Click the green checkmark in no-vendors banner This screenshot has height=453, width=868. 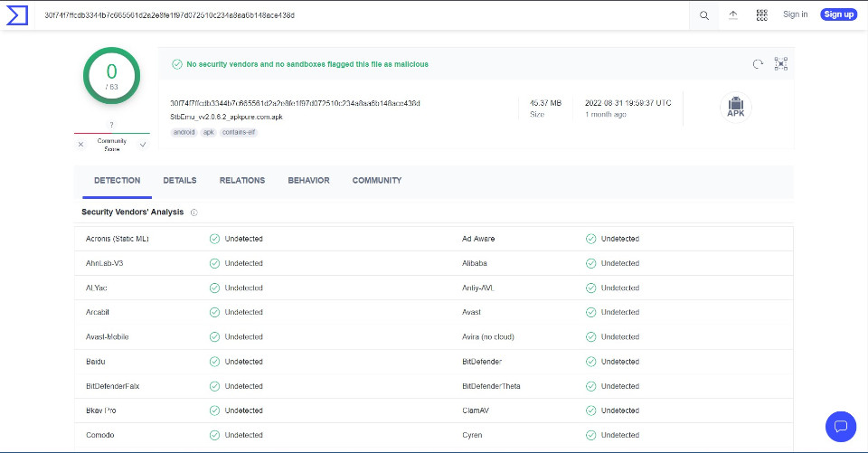point(177,64)
